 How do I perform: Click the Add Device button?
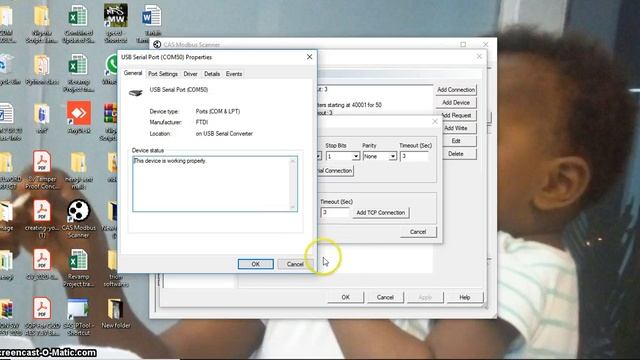pyautogui.click(x=456, y=102)
